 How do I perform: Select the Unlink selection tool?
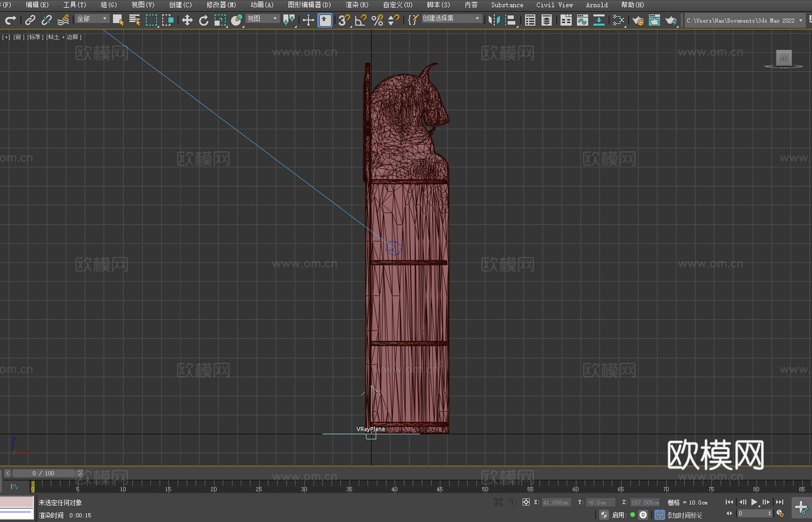[x=47, y=20]
